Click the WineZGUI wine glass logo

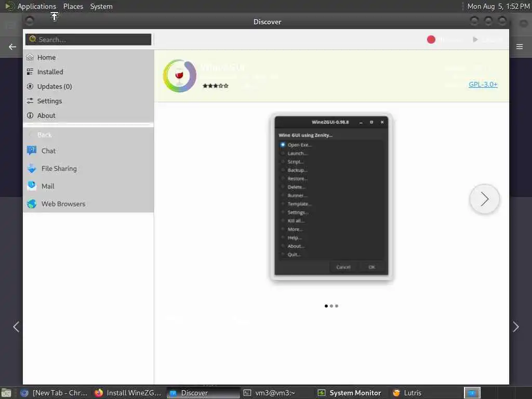(179, 76)
